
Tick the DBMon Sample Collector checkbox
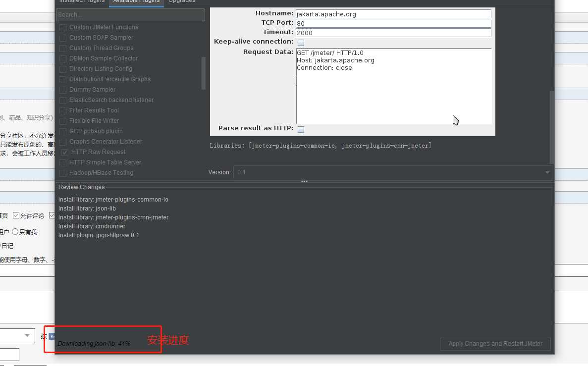click(x=63, y=59)
